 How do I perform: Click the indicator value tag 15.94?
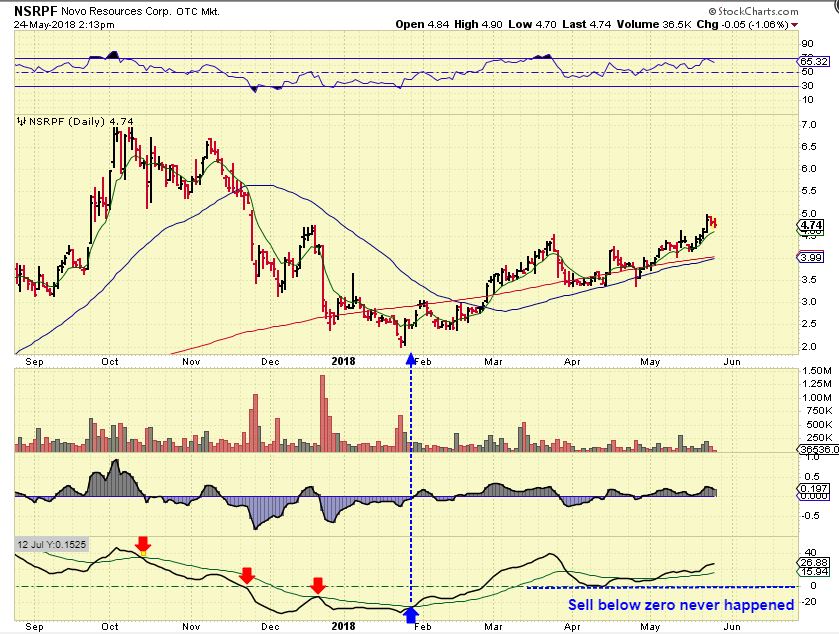tap(814, 572)
